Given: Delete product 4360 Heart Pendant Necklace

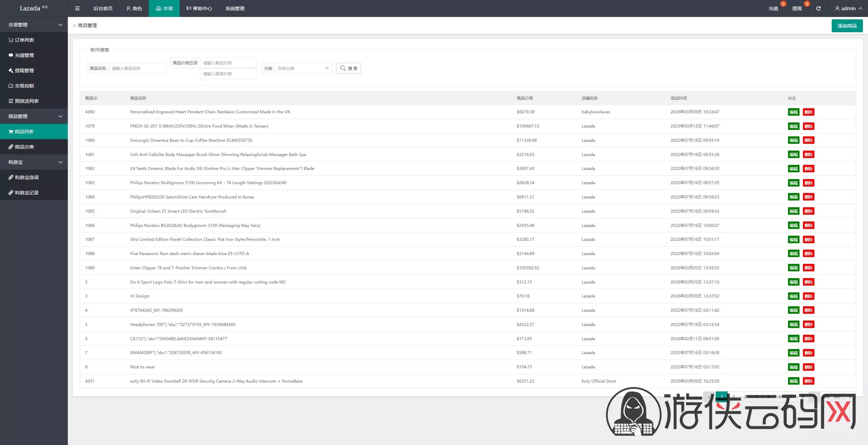Looking at the screenshot, I should point(809,112).
